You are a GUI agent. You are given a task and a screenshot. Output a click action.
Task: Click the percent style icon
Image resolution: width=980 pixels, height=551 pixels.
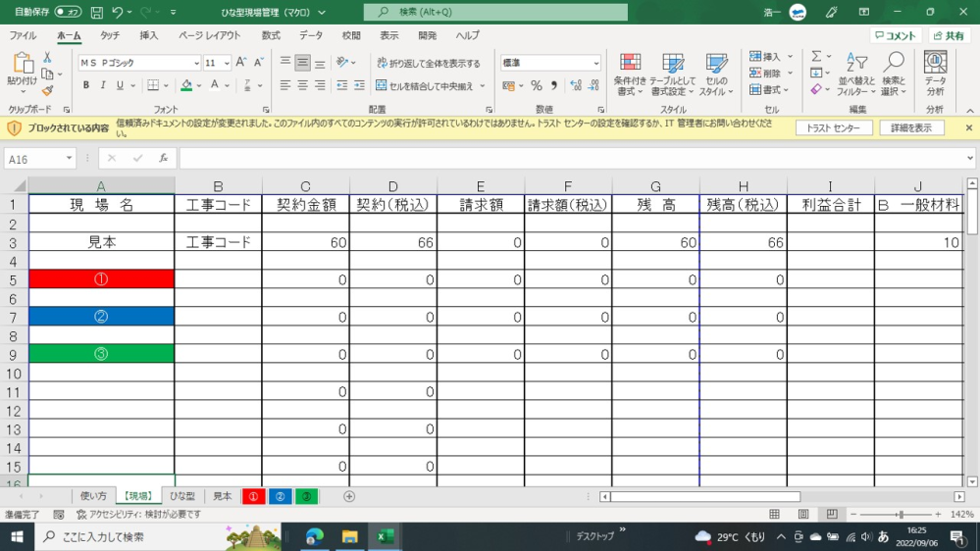pos(537,86)
